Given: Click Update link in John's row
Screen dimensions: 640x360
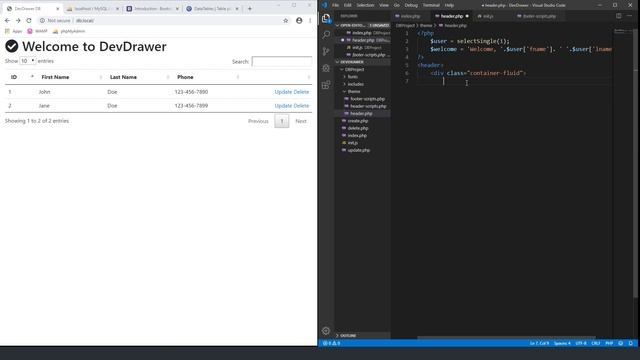Looking at the screenshot, I should coord(283,92).
